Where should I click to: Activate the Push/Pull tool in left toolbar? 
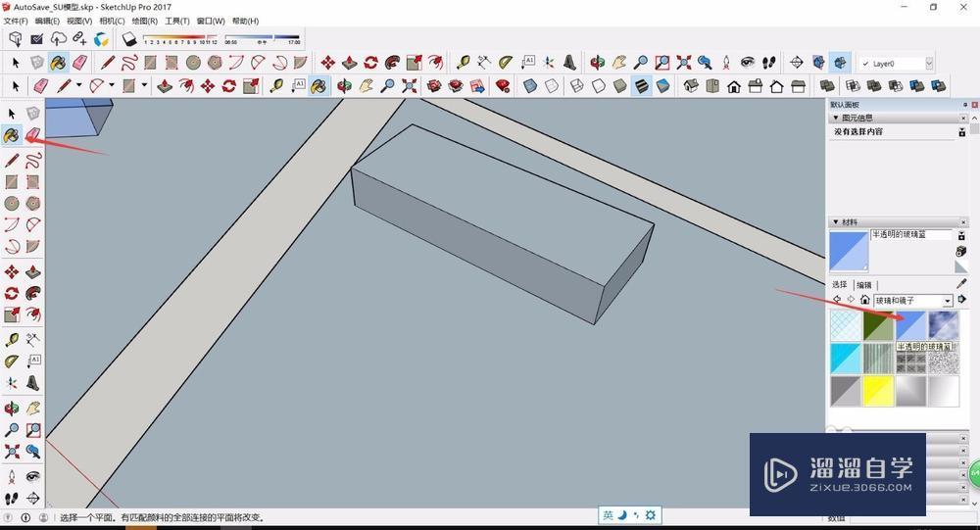tap(33, 272)
